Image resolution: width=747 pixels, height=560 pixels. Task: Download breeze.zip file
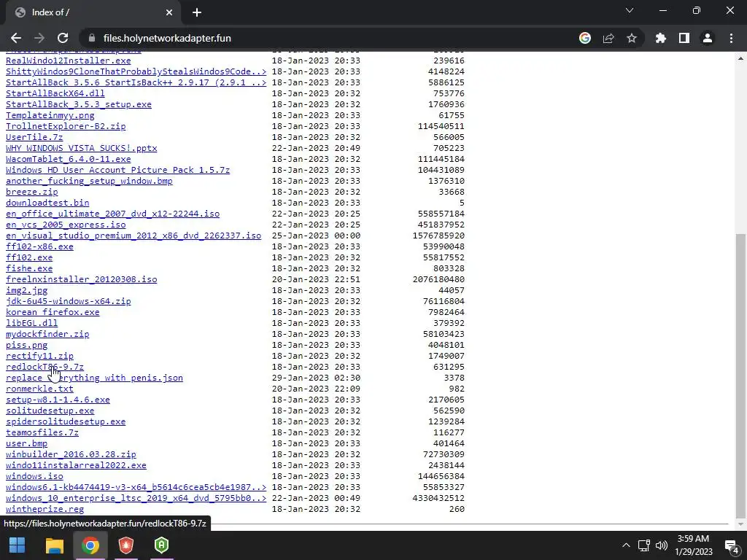[x=32, y=192]
